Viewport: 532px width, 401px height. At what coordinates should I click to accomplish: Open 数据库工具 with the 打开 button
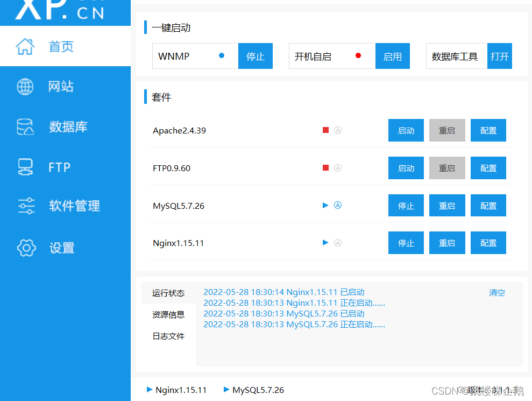(499, 56)
